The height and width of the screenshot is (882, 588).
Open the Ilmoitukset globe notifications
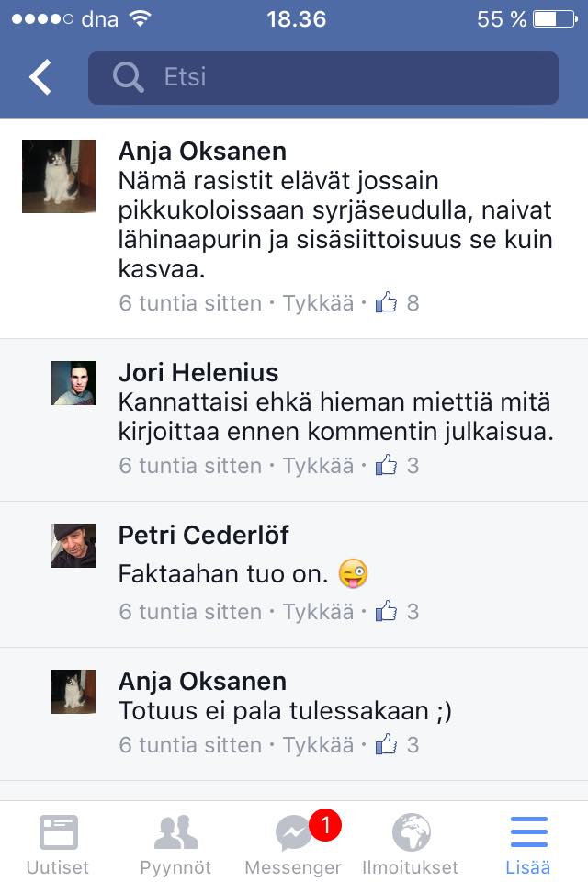click(410, 844)
